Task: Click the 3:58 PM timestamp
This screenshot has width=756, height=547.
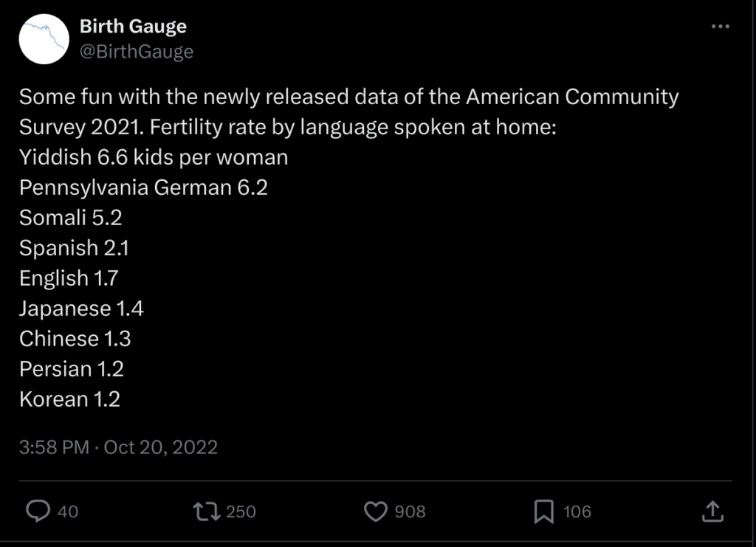Action: [54, 447]
